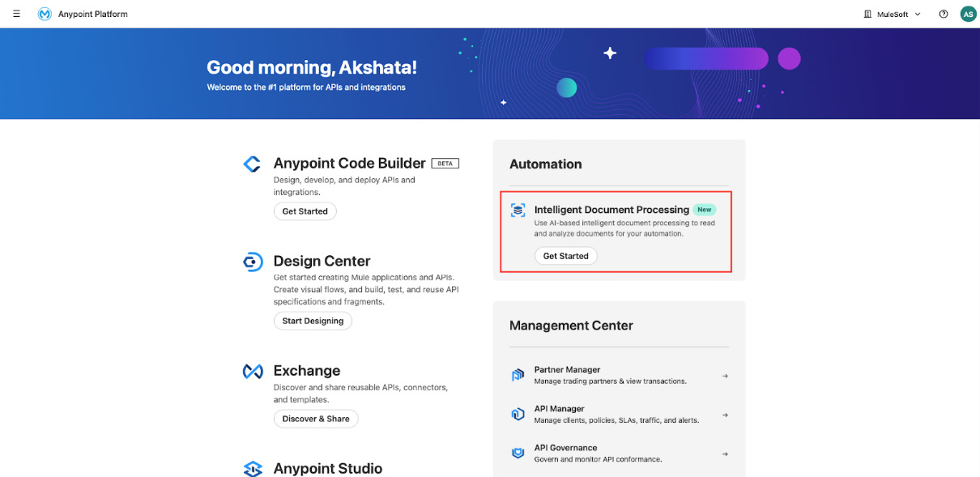
Task: Click the Discover & Share button
Action: tap(316, 419)
